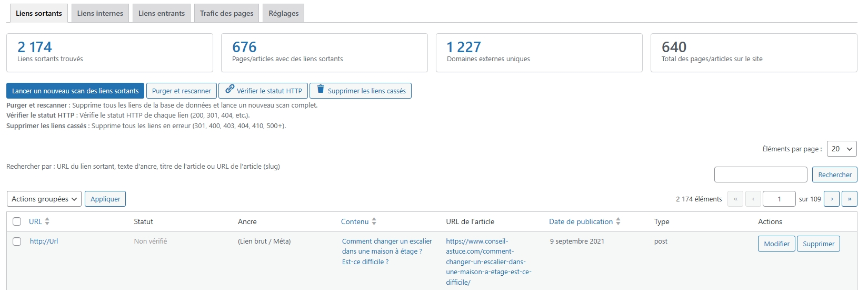This screenshot has width=868, height=290.
Task: Click the Type column header
Action: [662, 221]
